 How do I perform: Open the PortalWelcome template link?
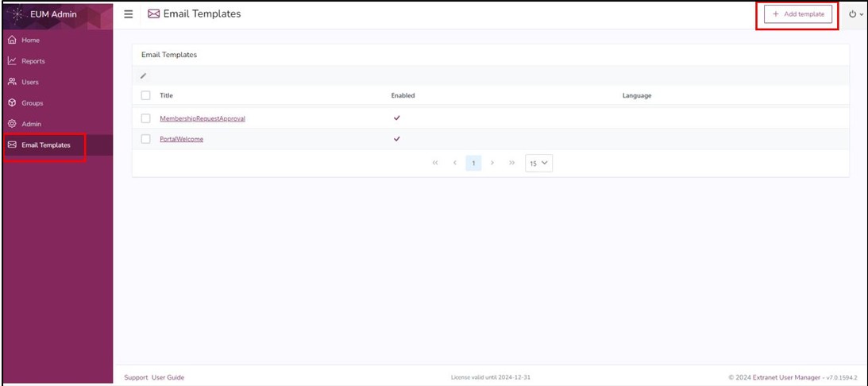pos(182,139)
